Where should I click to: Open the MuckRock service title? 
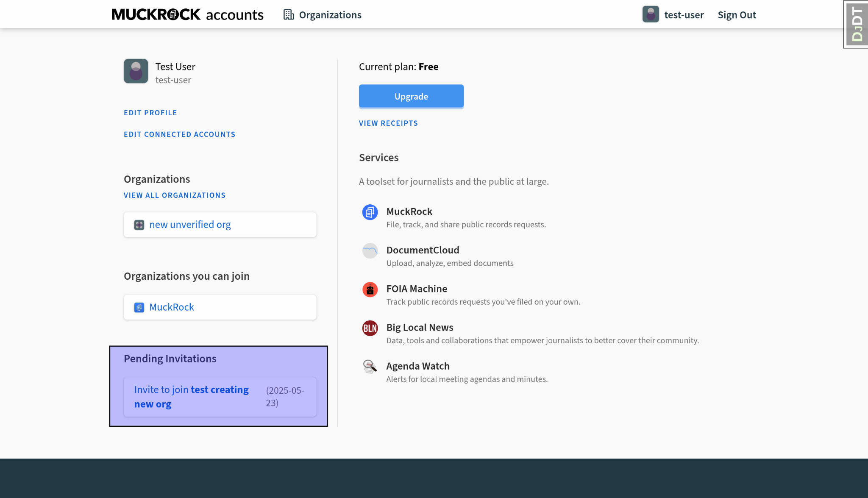point(409,211)
